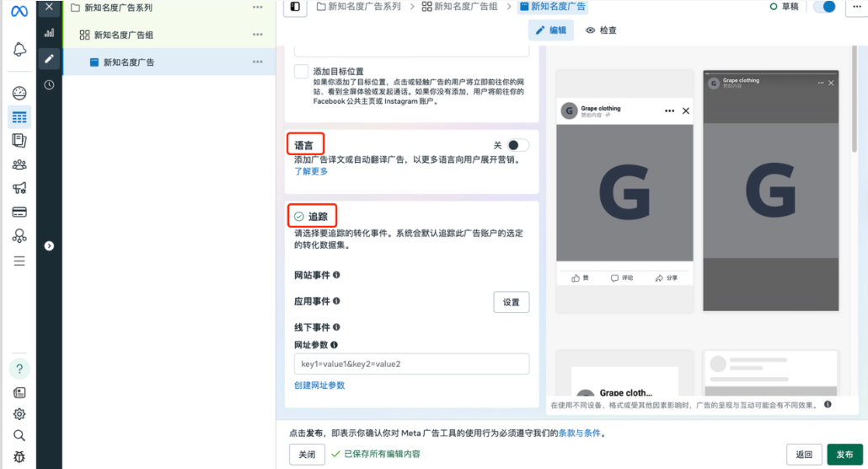This screenshot has width=868, height=469.
Task: Open the history clock icon
Action: tap(50, 84)
